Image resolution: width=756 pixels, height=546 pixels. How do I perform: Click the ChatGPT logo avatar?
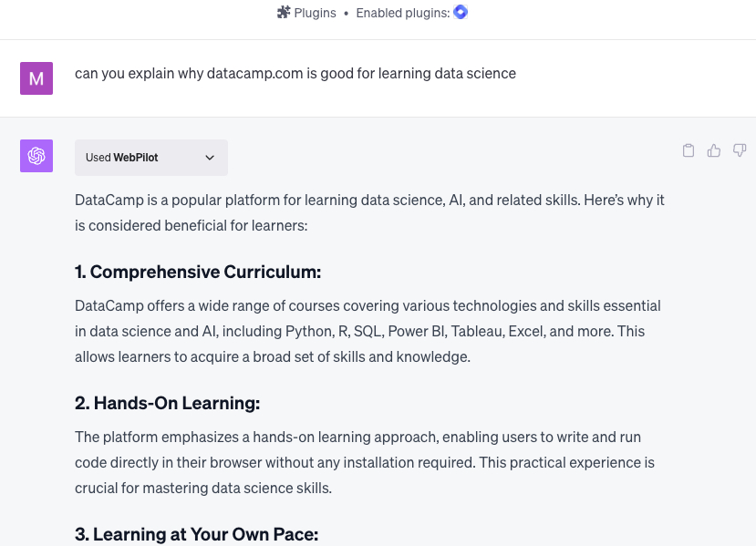(x=36, y=156)
